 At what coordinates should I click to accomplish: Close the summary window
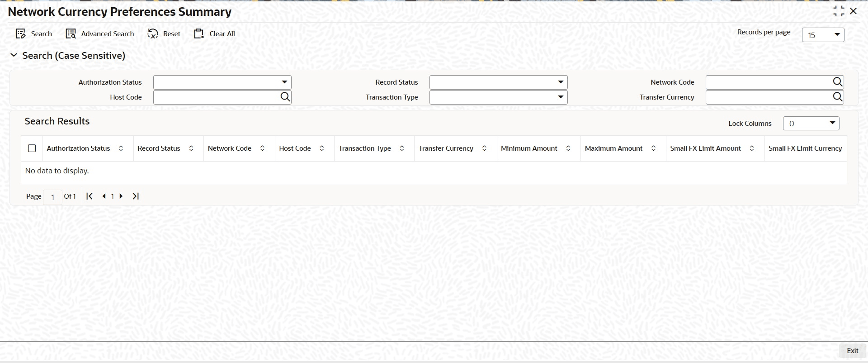pyautogui.click(x=854, y=11)
